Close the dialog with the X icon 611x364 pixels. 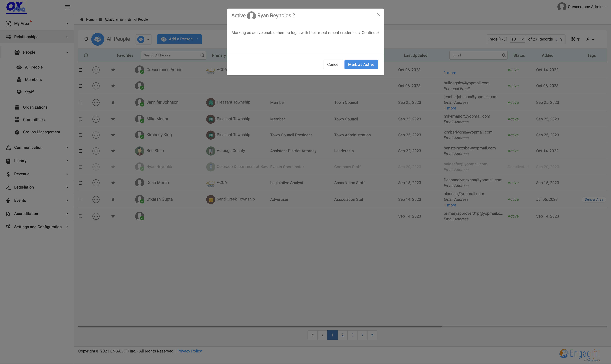[378, 15]
